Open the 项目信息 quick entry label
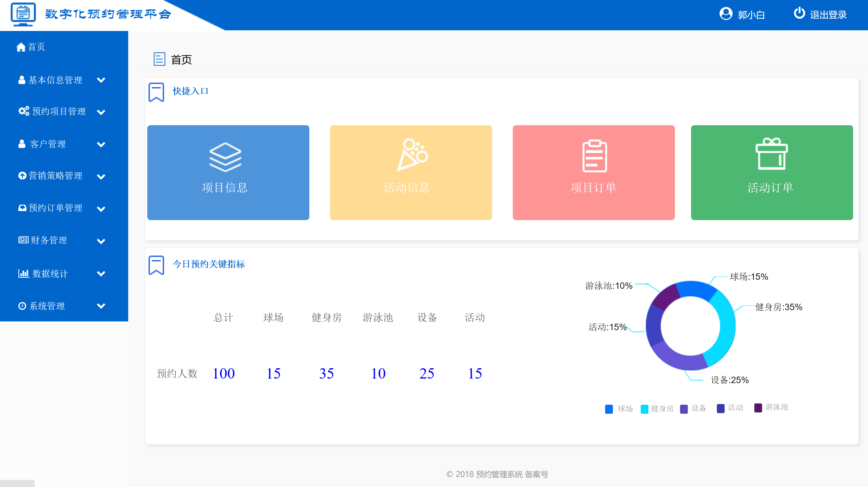 (x=225, y=187)
